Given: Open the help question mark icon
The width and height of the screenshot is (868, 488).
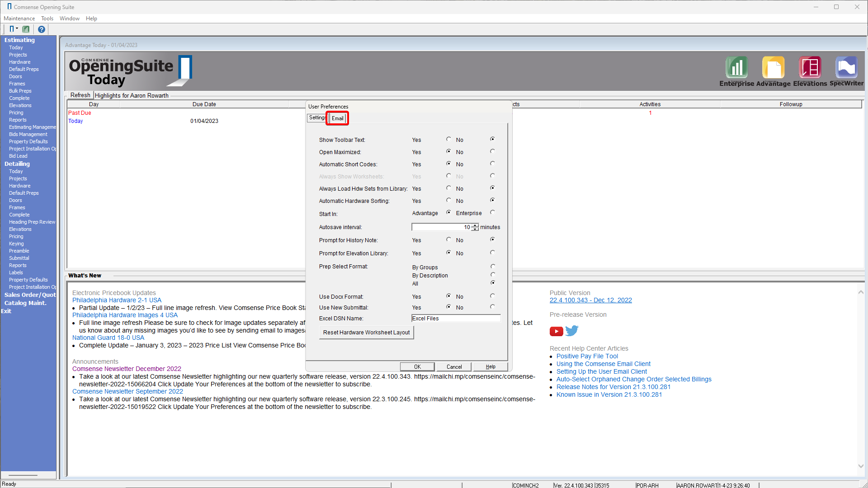Looking at the screenshot, I should 42,29.
